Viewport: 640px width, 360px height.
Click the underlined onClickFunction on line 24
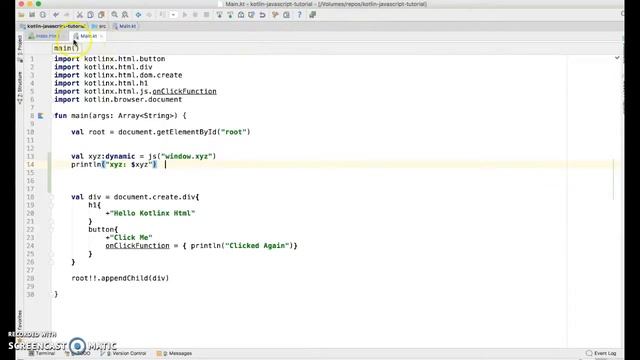138,246
